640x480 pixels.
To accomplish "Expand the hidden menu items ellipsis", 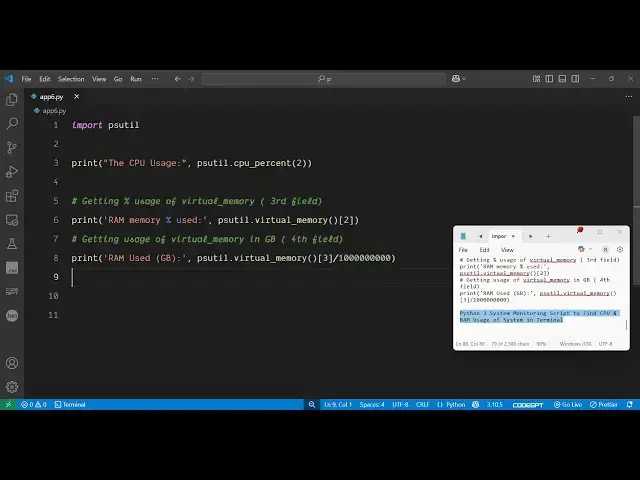I will [x=155, y=79].
